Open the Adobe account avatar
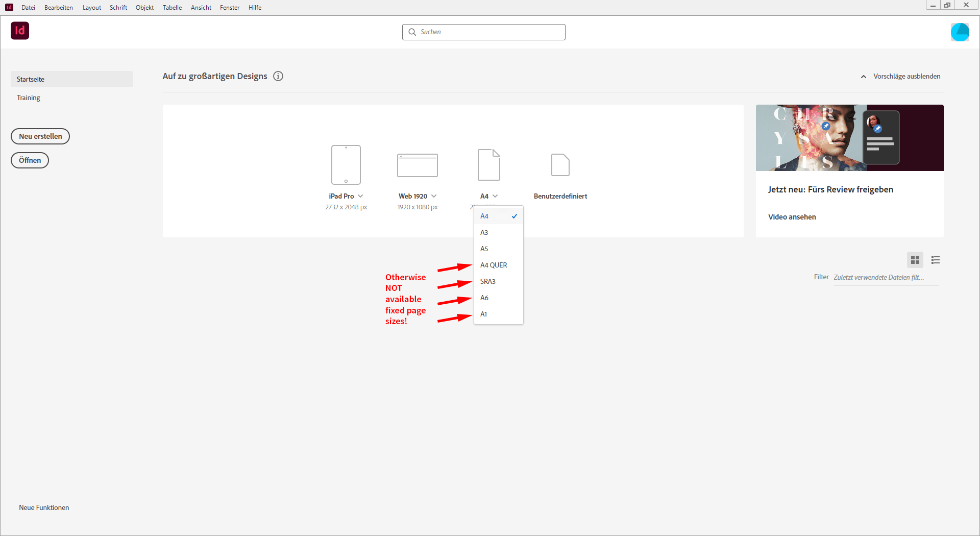This screenshot has height=536, width=980. click(961, 32)
